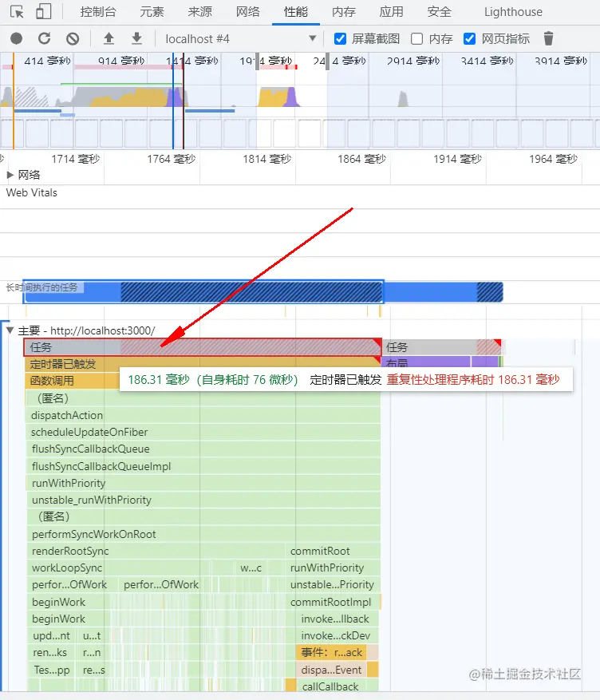
Task: Toggle the device toolbar icon
Action: pos(43,12)
